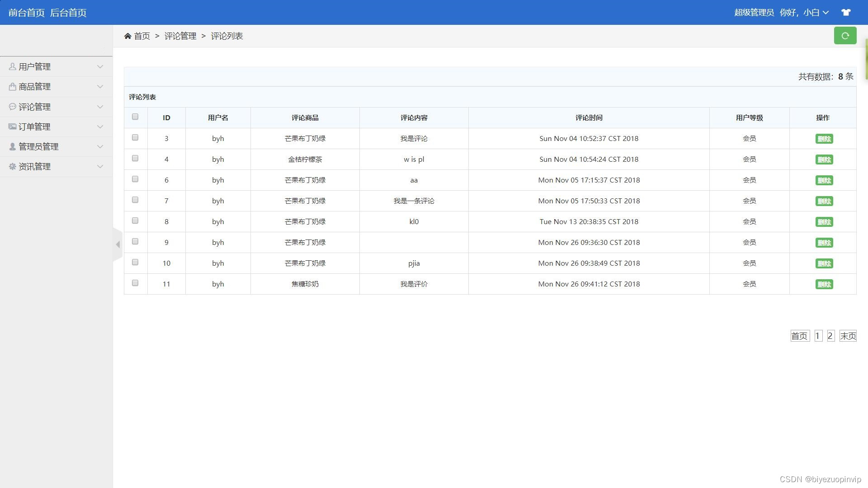This screenshot has width=868, height=488.
Task: Toggle the select-all checkbox in table header
Action: 135,117
